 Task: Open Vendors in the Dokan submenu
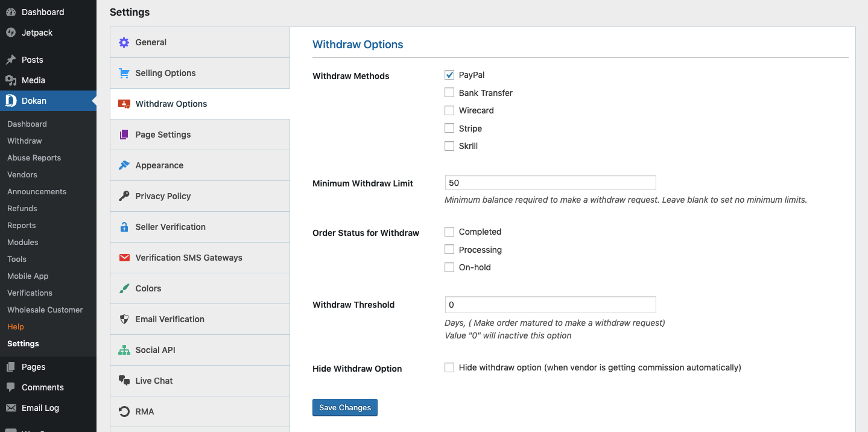22,174
